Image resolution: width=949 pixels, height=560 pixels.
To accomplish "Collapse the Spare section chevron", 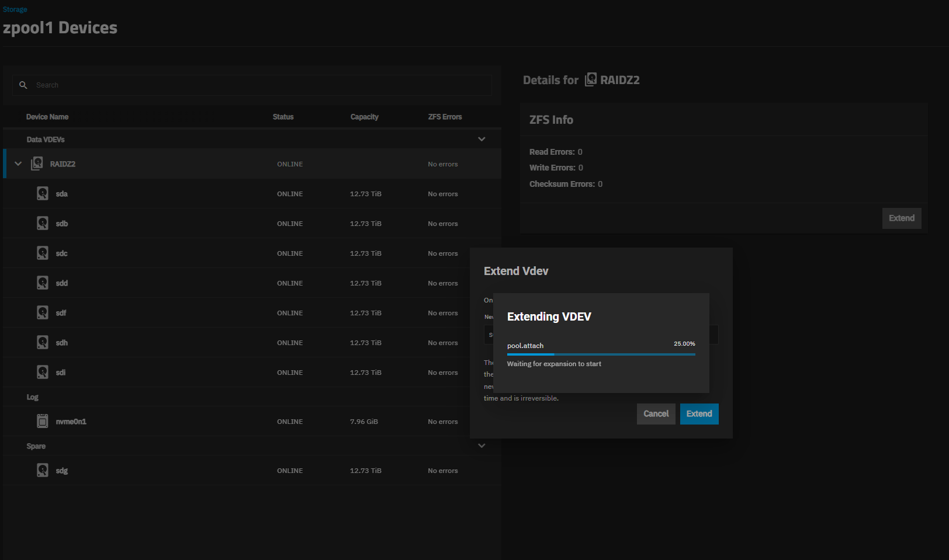I will coord(482,446).
